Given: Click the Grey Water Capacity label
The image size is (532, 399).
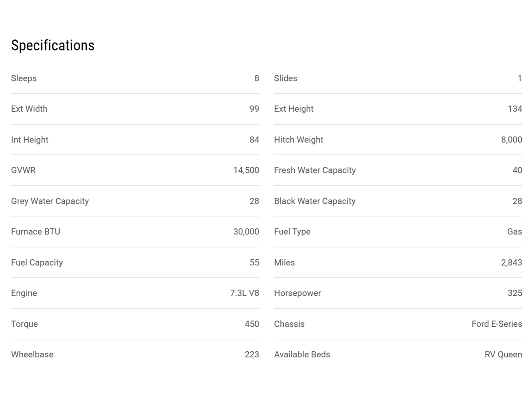Looking at the screenshot, I should tap(50, 201).
